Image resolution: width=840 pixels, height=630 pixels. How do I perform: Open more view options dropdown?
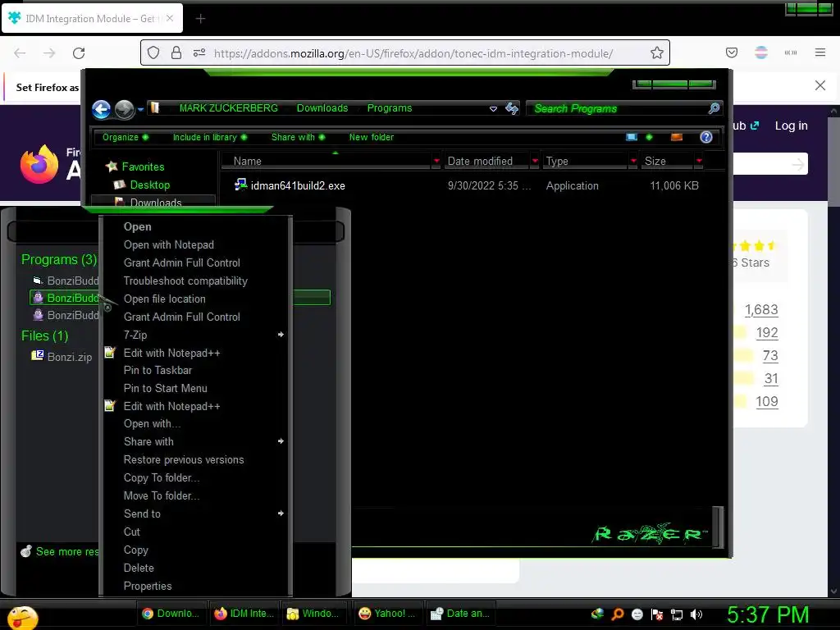click(x=650, y=137)
